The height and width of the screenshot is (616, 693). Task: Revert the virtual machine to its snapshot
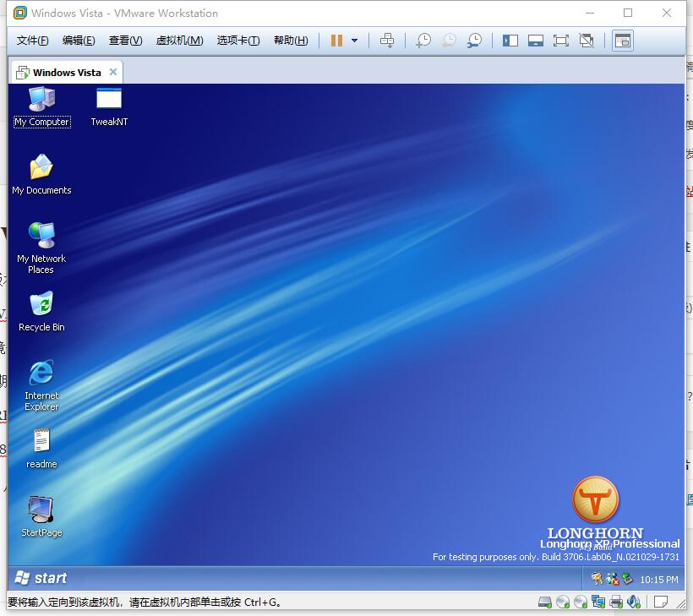click(449, 41)
